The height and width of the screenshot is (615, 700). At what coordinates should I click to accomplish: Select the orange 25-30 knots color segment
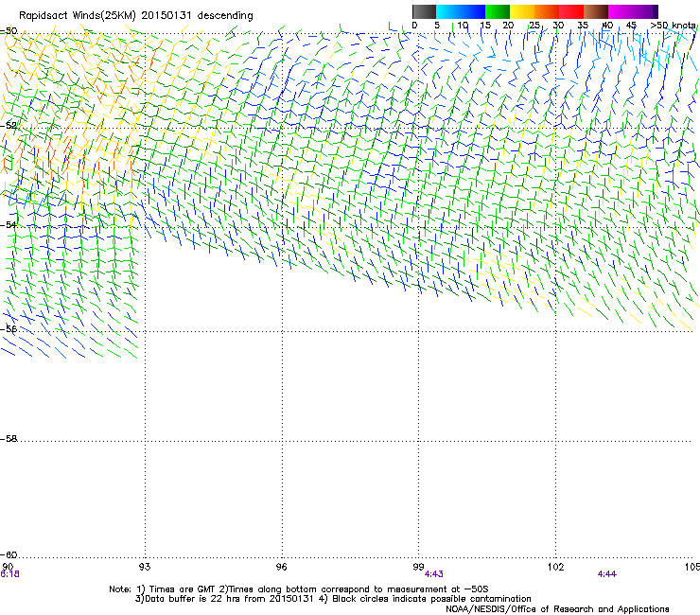coord(547,11)
